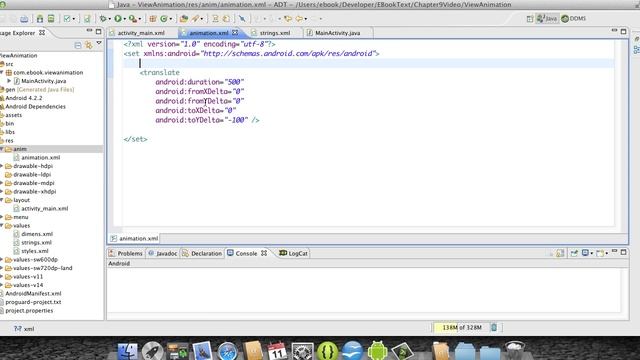Open External Tools dropdown arrow
The width and height of the screenshot is (640, 360).
click(140, 19)
